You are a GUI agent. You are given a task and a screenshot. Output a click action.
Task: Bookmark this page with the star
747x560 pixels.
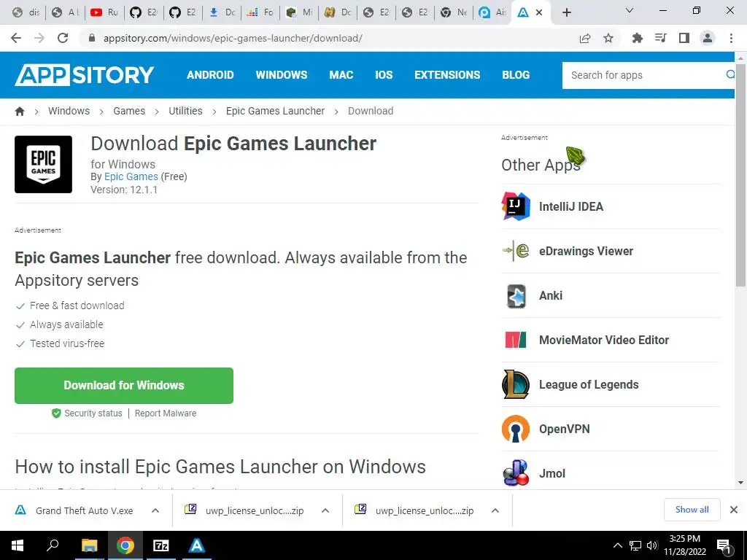pos(608,38)
